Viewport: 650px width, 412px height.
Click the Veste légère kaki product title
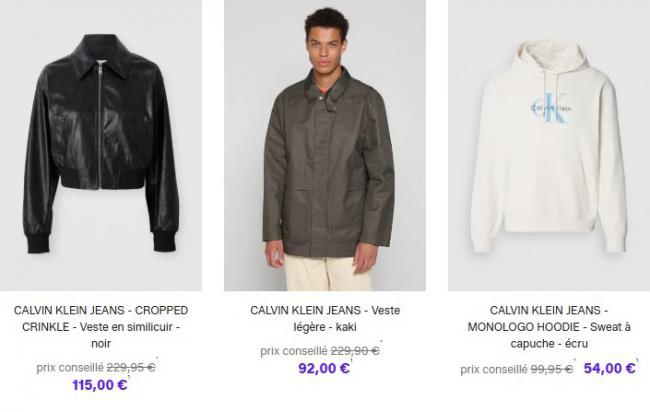325,318
